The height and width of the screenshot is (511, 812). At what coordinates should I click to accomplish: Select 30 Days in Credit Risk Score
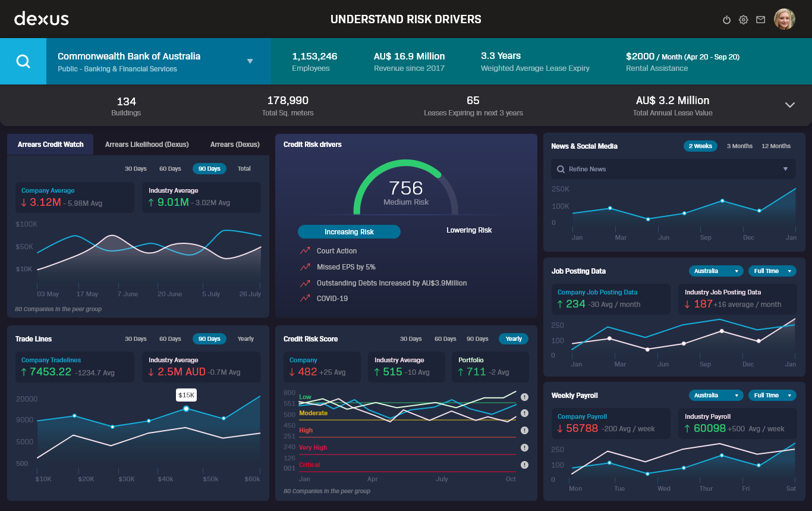click(x=411, y=338)
